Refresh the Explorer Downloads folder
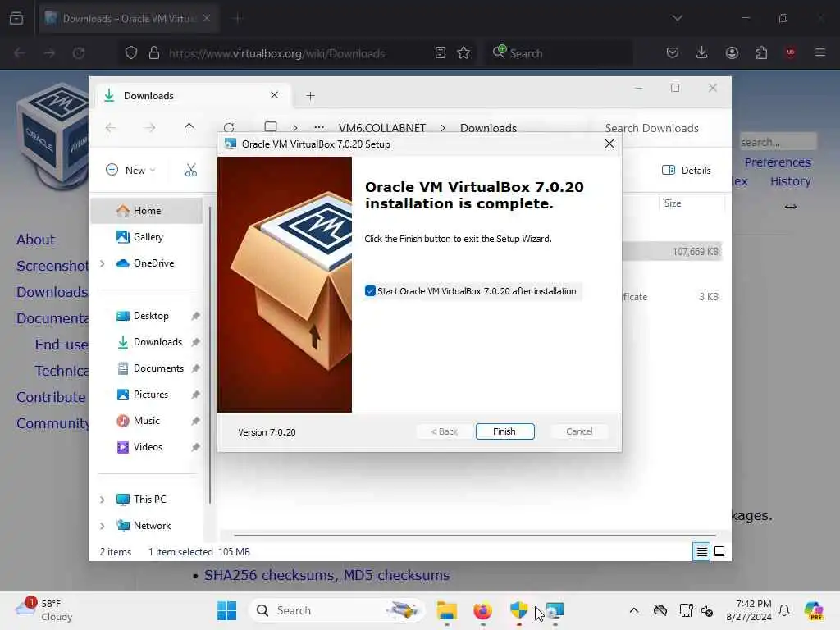 pos(229,127)
